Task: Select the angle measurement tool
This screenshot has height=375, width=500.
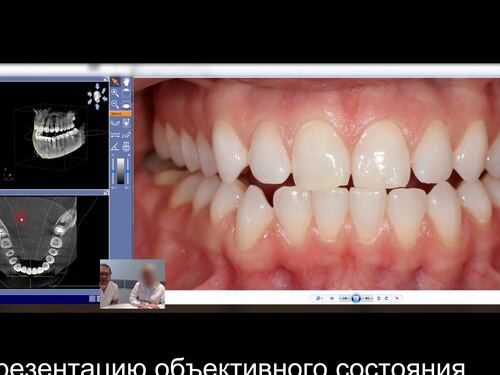Action: pos(115,146)
